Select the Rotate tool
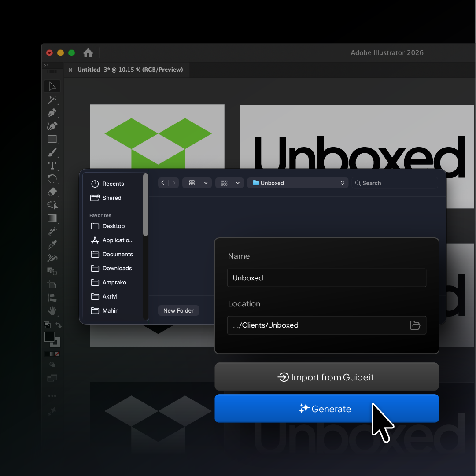This screenshot has width=476, height=476. pyautogui.click(x=52, y=178)
